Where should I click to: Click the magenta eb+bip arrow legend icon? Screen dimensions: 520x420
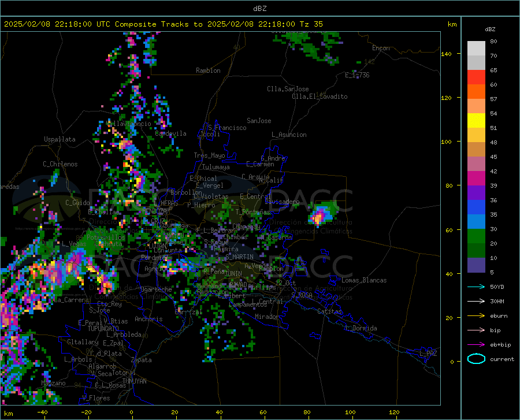(x=476, y=345)
